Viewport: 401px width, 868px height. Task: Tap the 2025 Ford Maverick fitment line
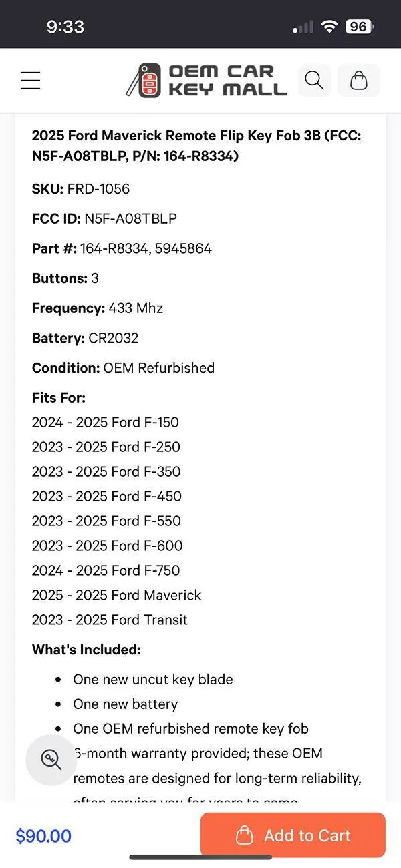(116, 595)
